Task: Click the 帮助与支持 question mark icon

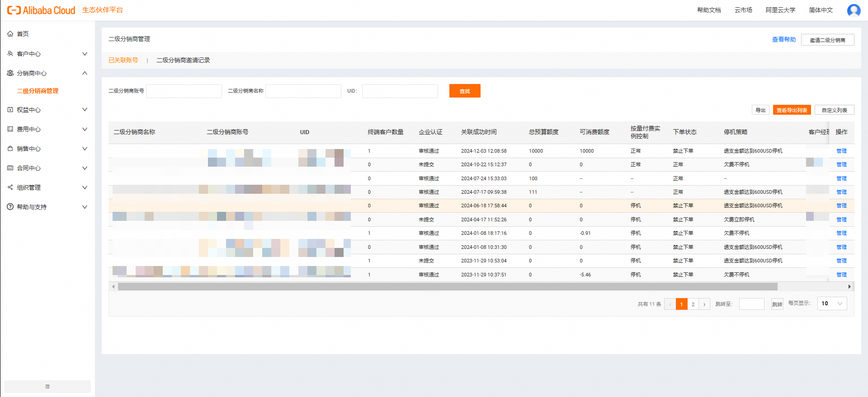Action: tap(10, 207)
